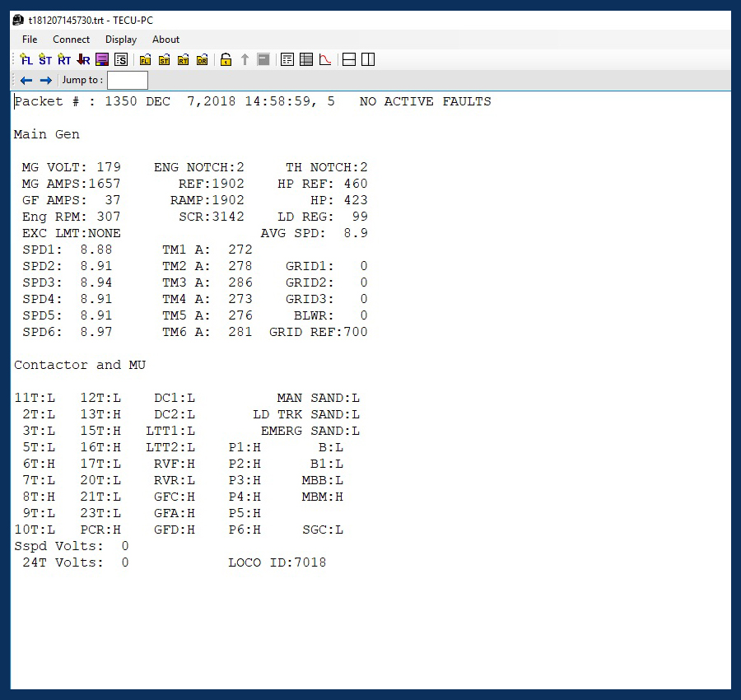Open the red curve graph view icon
Viewport: 741px width, 700px height.
coord(325,59)
